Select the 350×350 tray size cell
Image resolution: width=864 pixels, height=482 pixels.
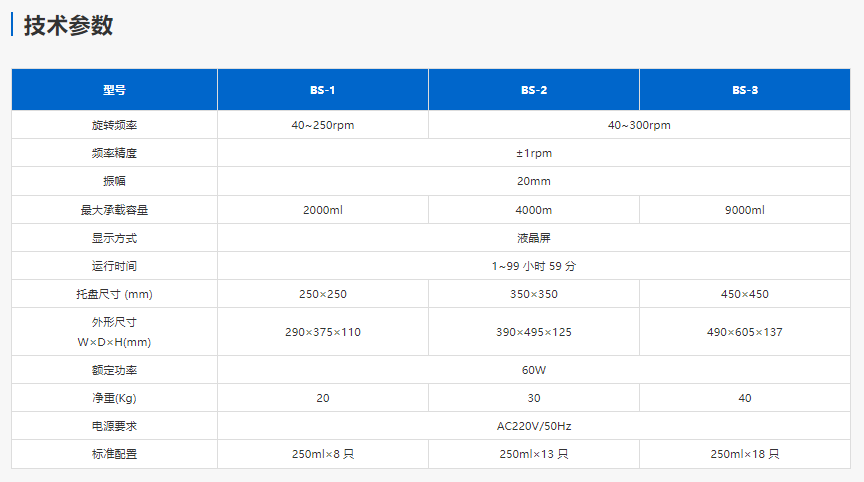(533, 294)
